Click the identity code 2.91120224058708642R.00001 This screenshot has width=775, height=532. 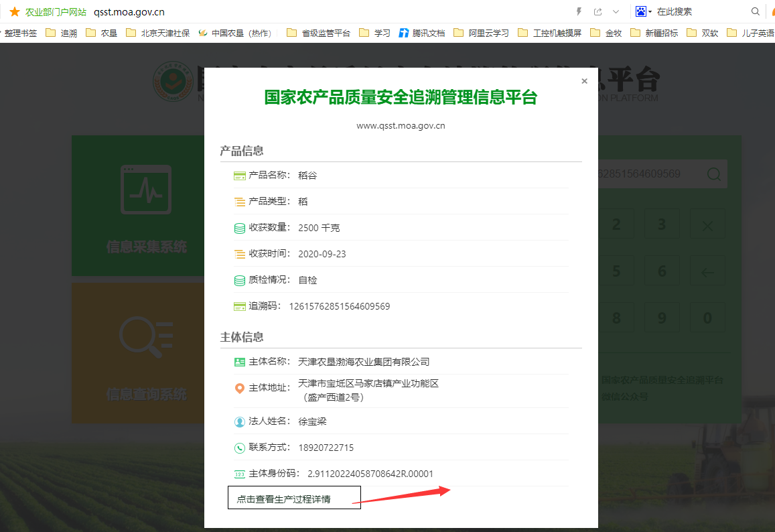click(370, 474)
